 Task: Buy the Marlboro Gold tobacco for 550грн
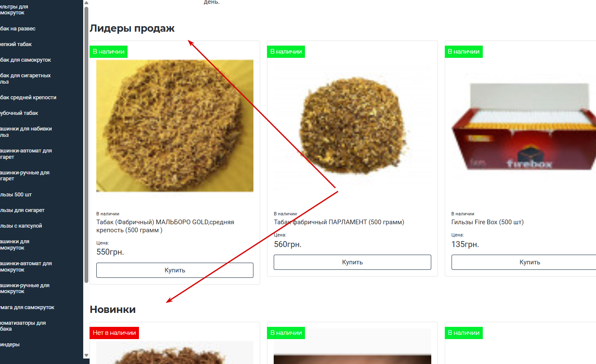(x=175, y=270)
